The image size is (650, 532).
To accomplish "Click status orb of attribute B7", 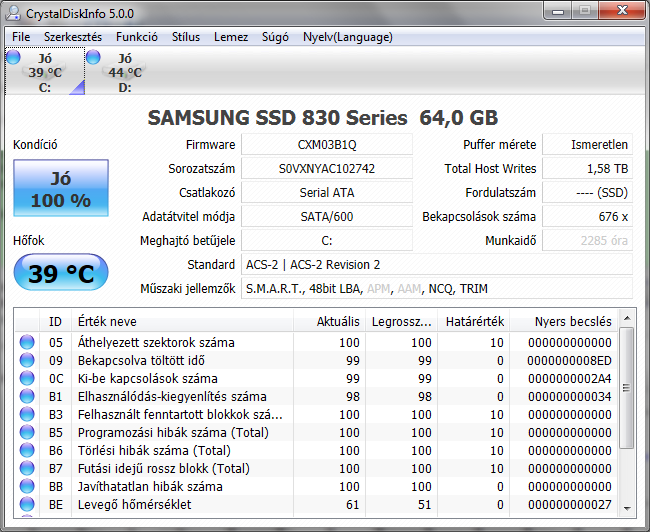I will (27, 468).
